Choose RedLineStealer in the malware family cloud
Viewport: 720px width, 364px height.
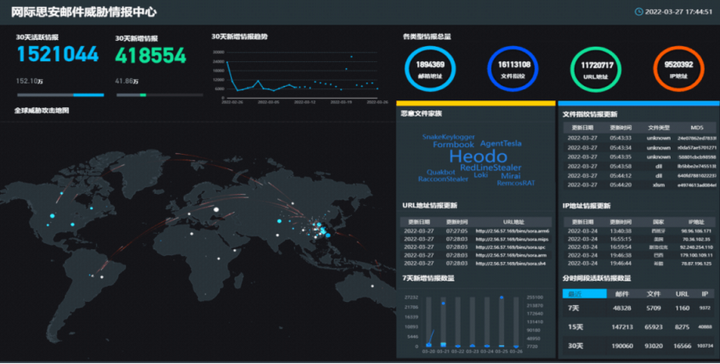pyautogui.click(x=490, y=168)
